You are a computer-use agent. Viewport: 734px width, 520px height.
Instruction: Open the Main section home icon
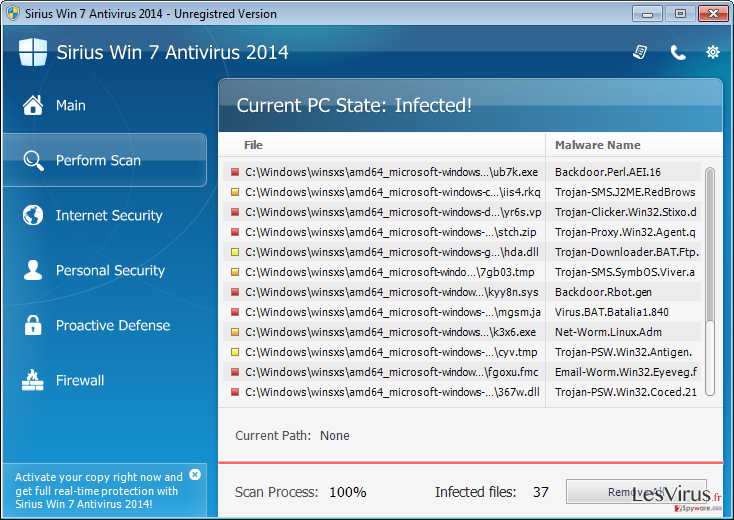coord(33,105)
